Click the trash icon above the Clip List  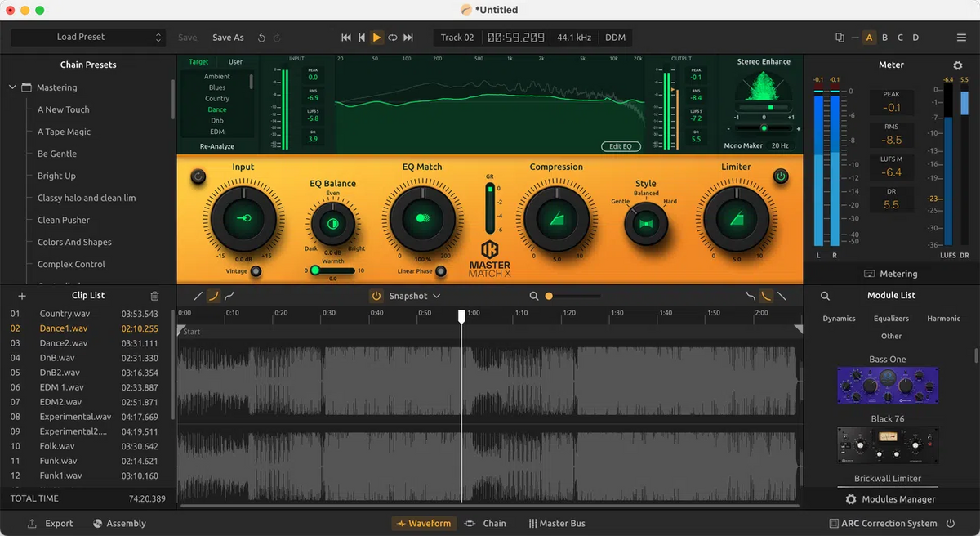[x=154, y=295]
